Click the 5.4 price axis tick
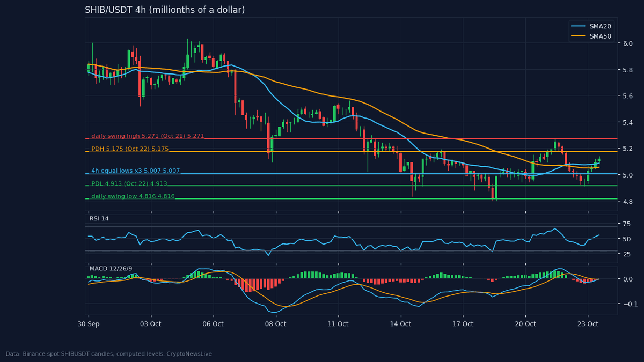644x362 pixels. [x=627, y=122]
